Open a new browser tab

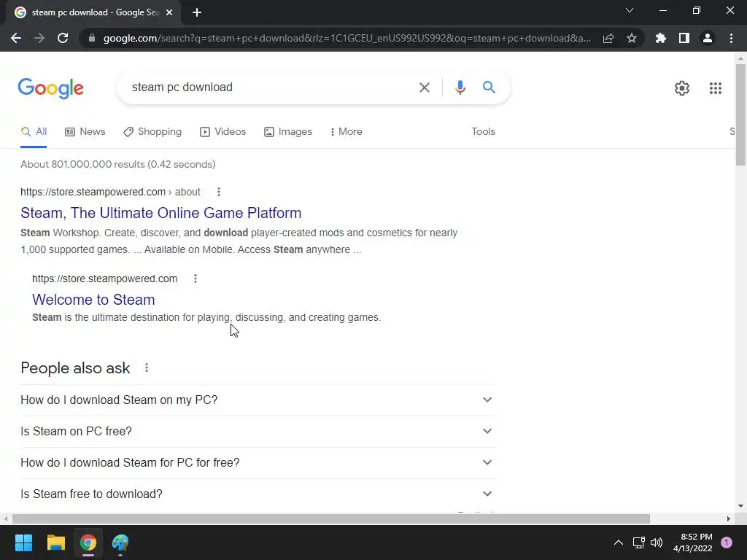(x=197, y=12)
